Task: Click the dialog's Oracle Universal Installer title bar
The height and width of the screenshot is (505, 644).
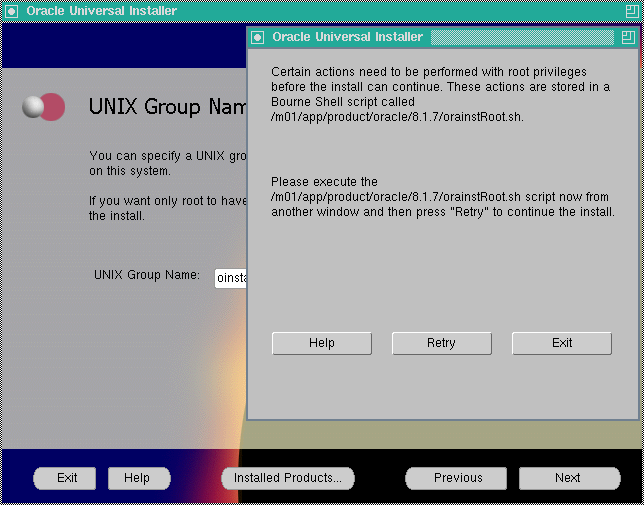Action: (x=347, y=37)
